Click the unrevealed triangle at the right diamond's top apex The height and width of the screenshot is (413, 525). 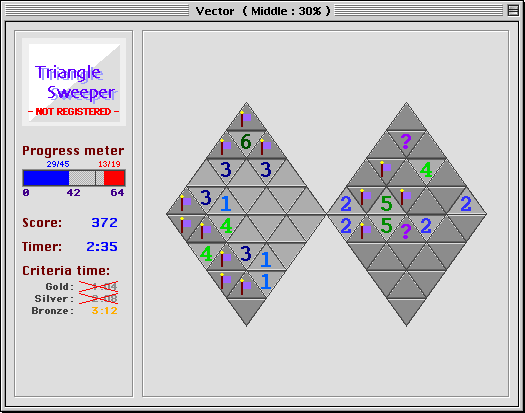pos(406,120)
